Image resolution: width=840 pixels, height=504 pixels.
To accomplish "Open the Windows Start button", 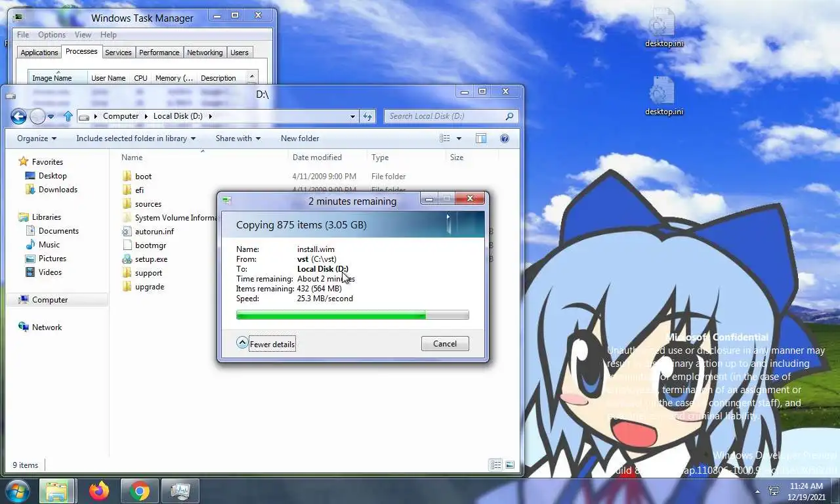I will (18, 491).
